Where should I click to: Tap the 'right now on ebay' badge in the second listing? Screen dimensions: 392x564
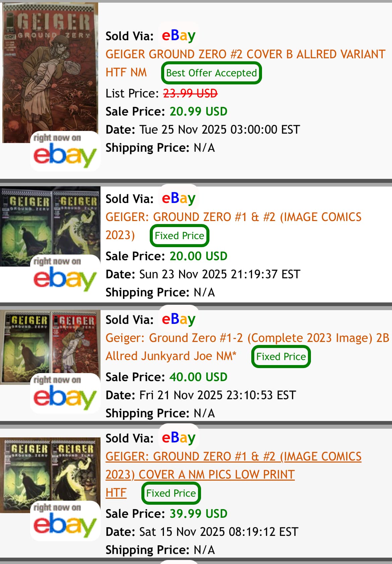tap(65, 275)
